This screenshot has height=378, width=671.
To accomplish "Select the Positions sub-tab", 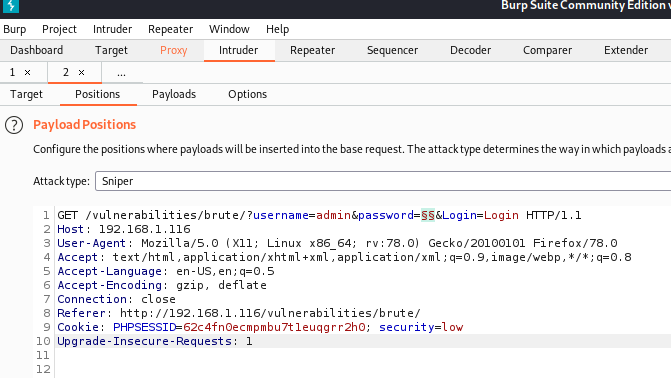I will 98,94.
